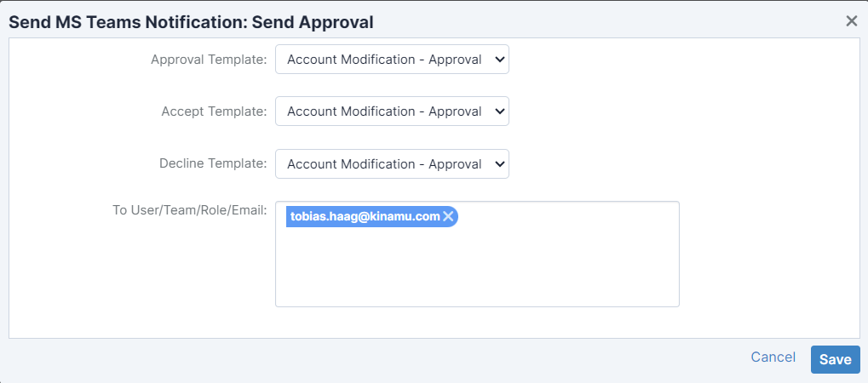Click empty footer area left of Cancel
Screen dimensions: 868x383
pyautogui.click(x=426, y=358)
